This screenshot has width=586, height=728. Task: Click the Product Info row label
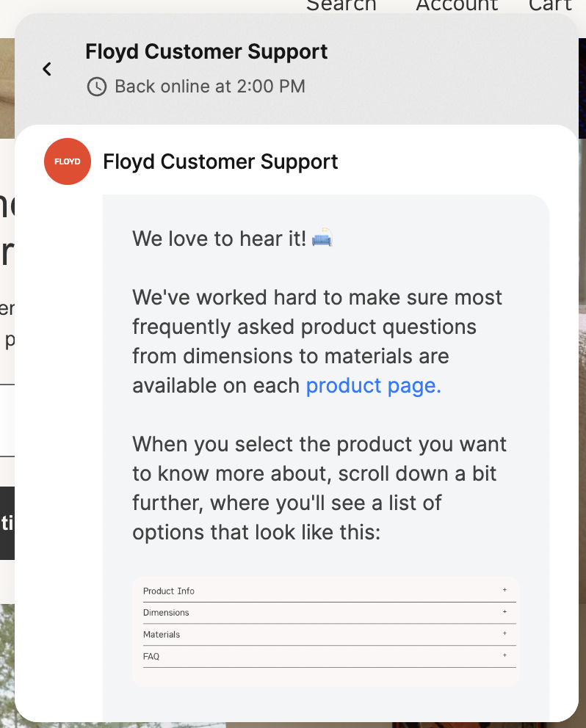169,591
